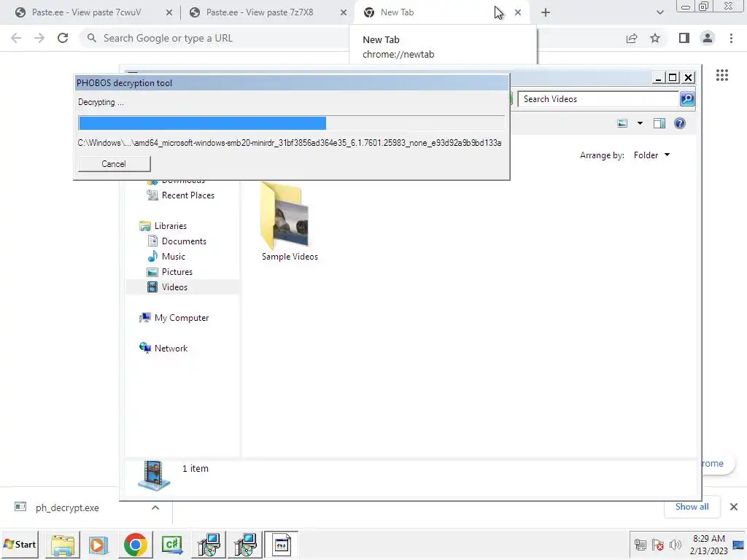Share this page icon in Chrome
The width and height of the screenshot is (747, 560).
(632, 39)
